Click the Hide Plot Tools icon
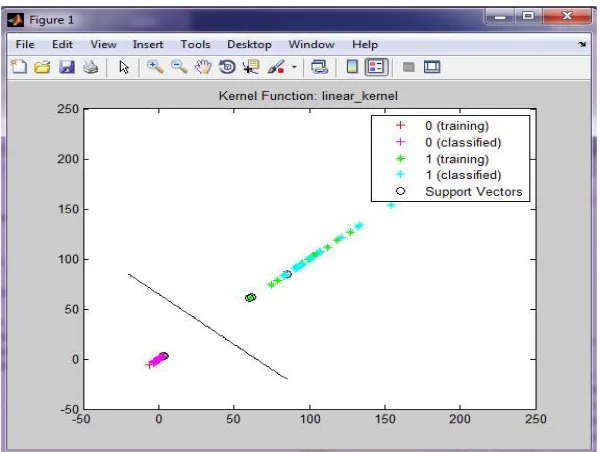The image size is (600, 452). click(409, 67)
